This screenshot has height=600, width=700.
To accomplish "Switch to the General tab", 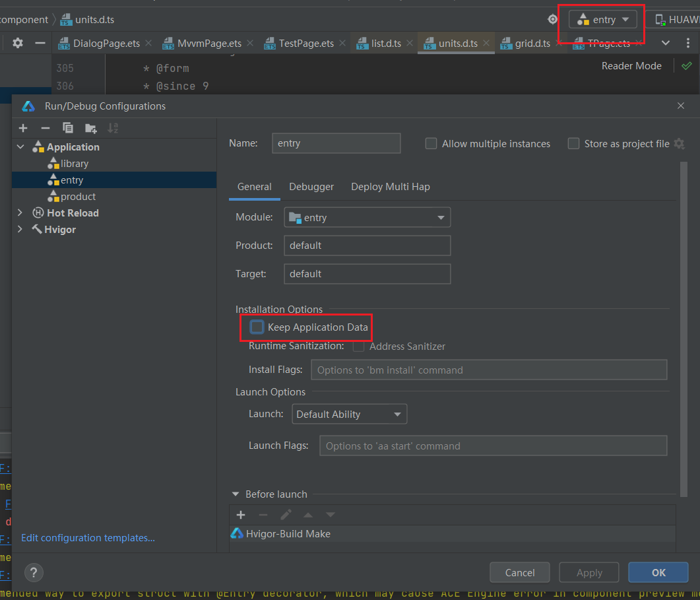I will point(255,187).
